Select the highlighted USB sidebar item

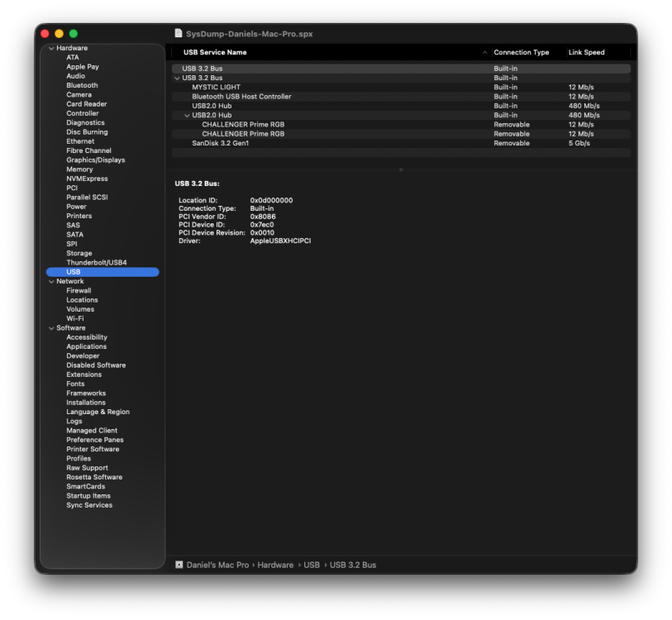tap(102, 272)
